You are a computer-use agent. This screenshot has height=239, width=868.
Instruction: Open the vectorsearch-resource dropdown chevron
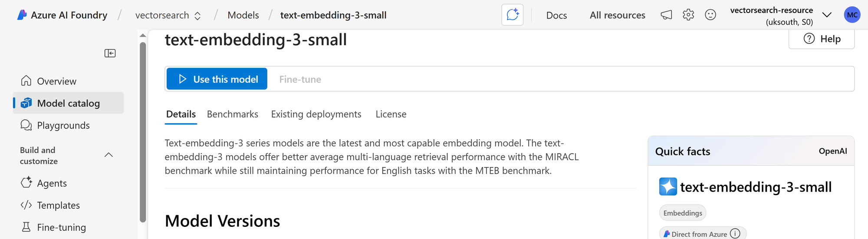pos(827,15)
